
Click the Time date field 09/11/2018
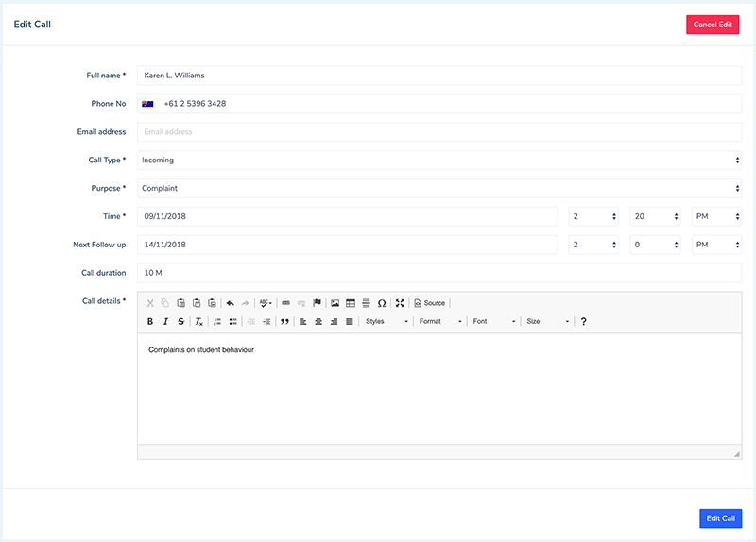tap(347, 216)
